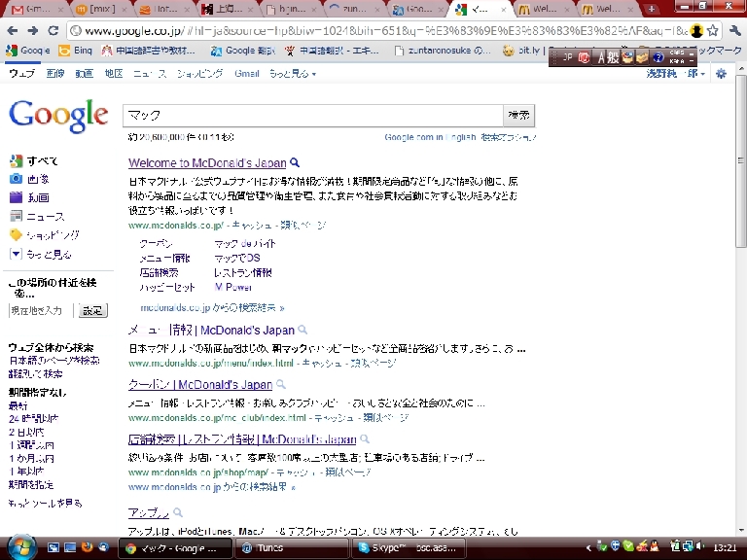747x560 pixels.
Task: Open the マック de バイト sitelink
Action: coord(245,243)
